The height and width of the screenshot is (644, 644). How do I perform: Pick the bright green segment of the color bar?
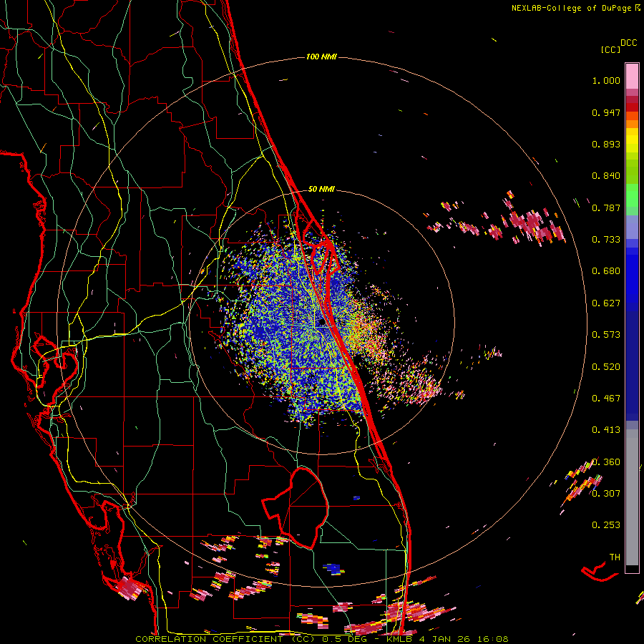click(x=632, y=195)
